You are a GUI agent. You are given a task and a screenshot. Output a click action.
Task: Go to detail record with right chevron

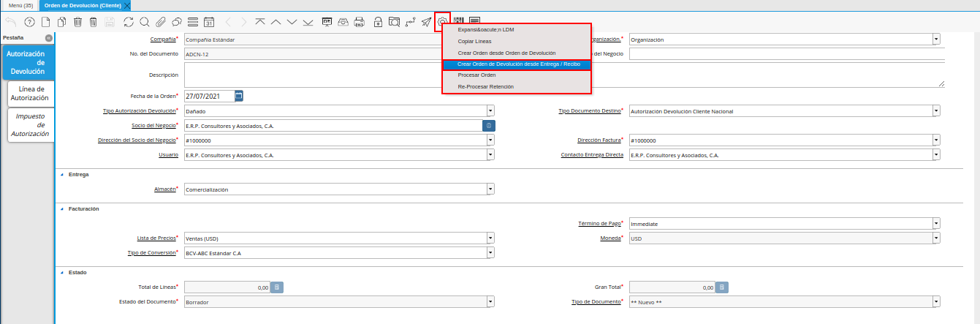pyautogui.click(x=244, y=22)
